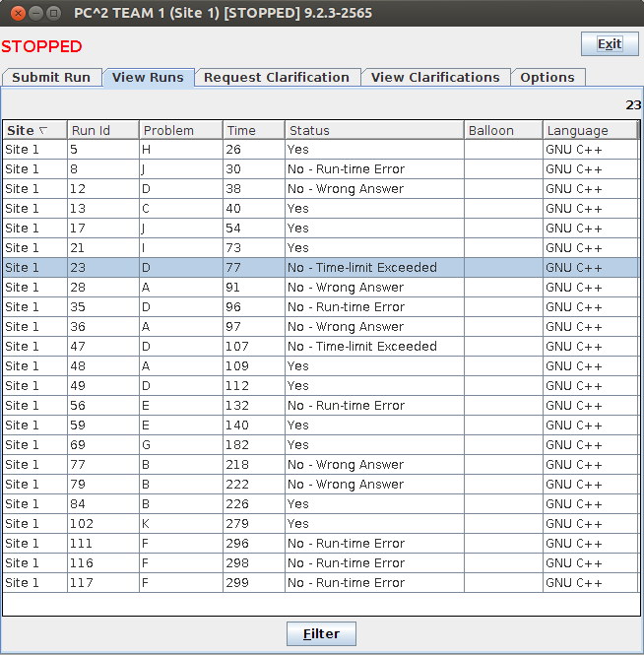Close the PC^2 window
The image size is (644, 655).
point(14,14)
